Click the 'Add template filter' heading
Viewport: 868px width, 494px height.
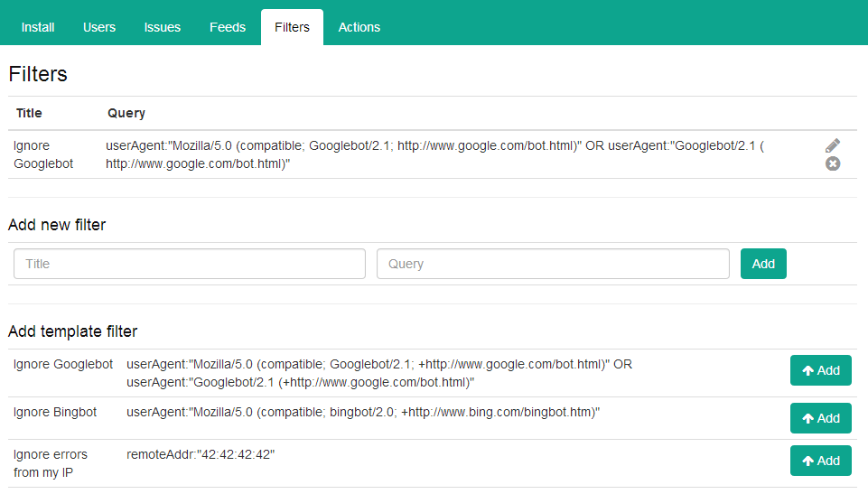(72, 331)
